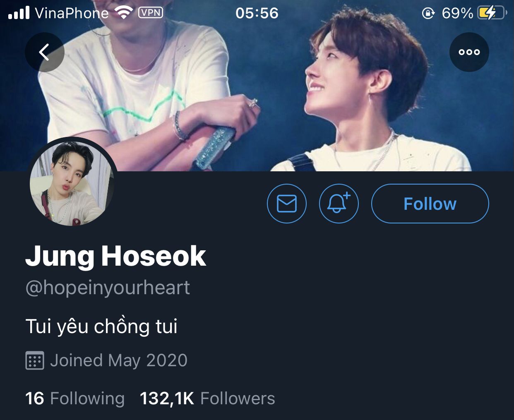Screen dimensions: 514x420
Task: Open the three-dots more options menu
Action: pos(469,52)
